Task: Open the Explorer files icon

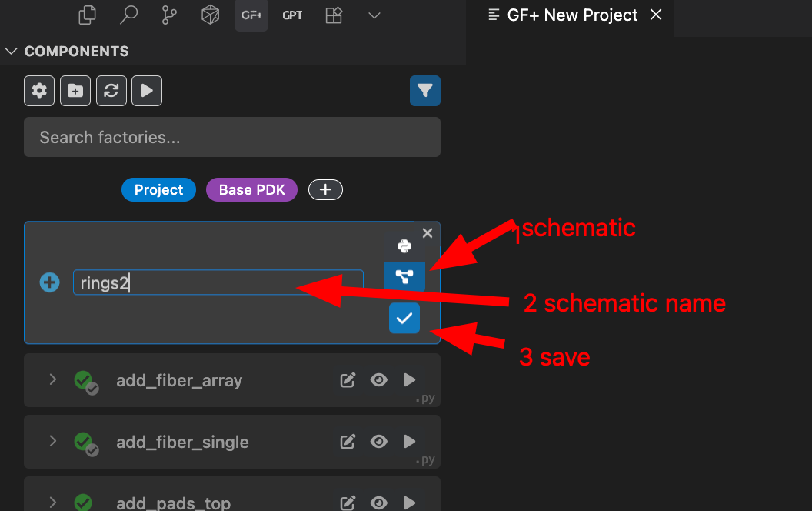Action: point(88,15)
